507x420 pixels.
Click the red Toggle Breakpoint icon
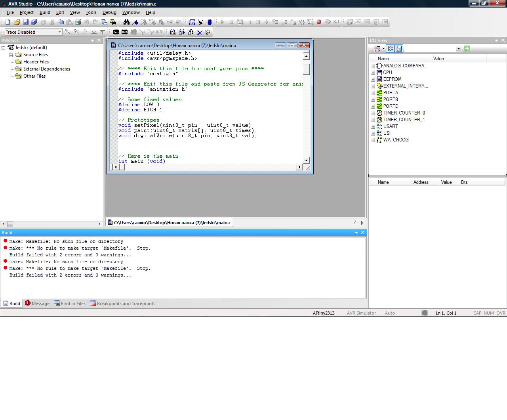click(x=319, y=22)
